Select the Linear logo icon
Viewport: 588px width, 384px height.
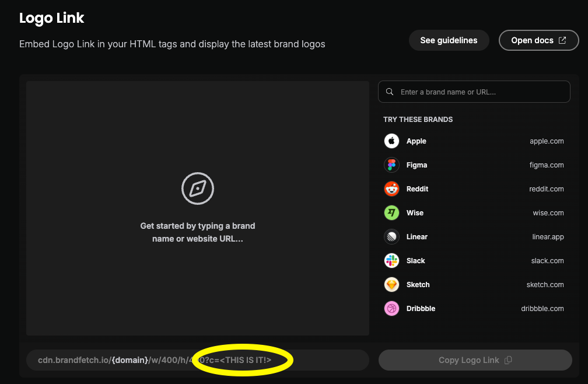[391, 236]
